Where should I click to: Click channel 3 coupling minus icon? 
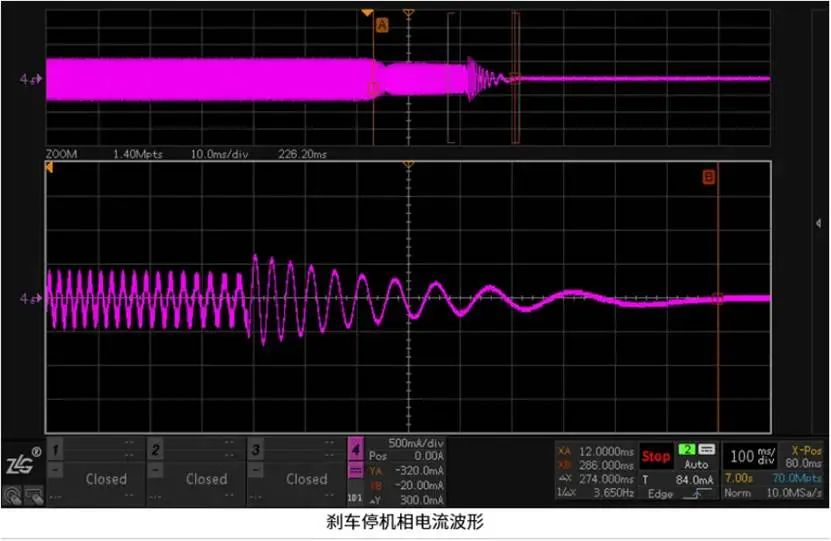click(x=255, y=470)
